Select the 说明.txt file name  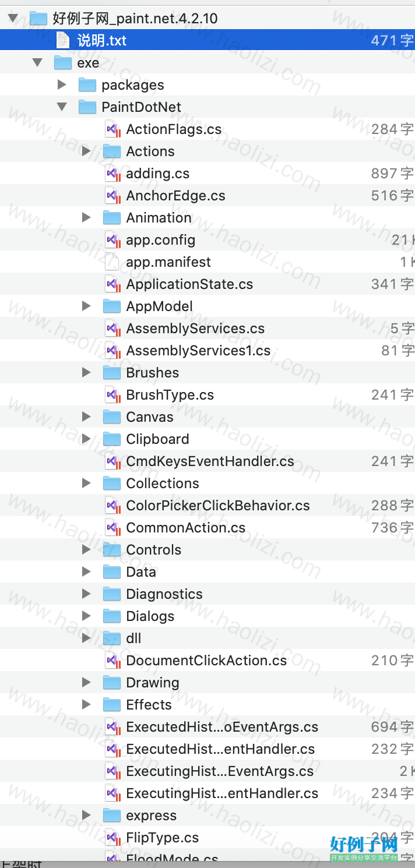pos(102,40)
